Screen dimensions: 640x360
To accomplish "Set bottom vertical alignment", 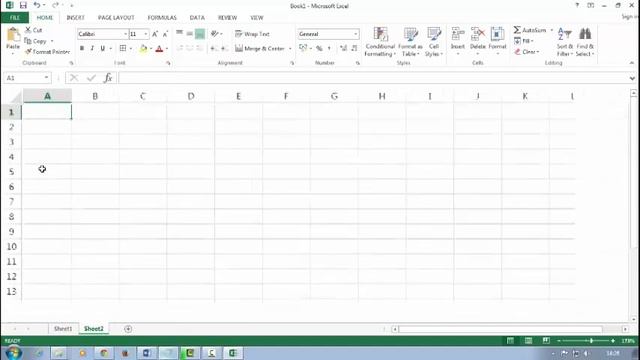I will tap(200, 34).
